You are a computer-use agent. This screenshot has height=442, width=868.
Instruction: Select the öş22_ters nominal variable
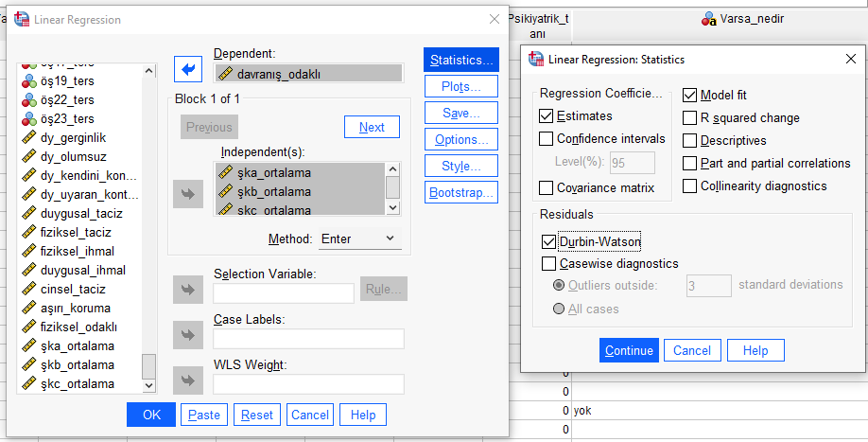coord(66,99)
